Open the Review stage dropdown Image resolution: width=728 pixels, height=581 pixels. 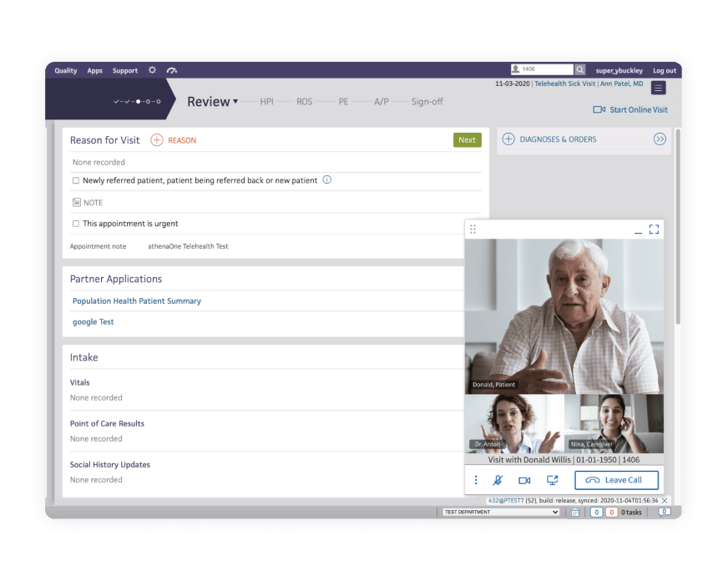click(212, 102)
